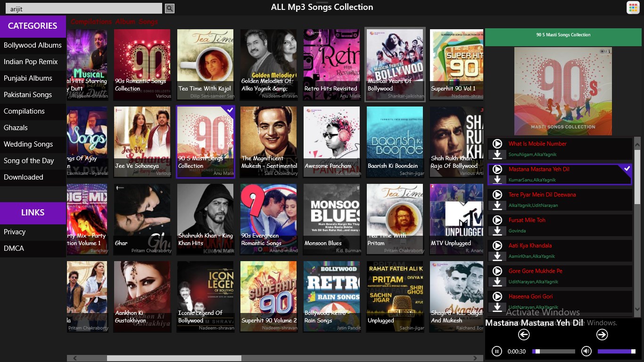
Task: Click the search magnifier icon
Action: tap(170, 8)
